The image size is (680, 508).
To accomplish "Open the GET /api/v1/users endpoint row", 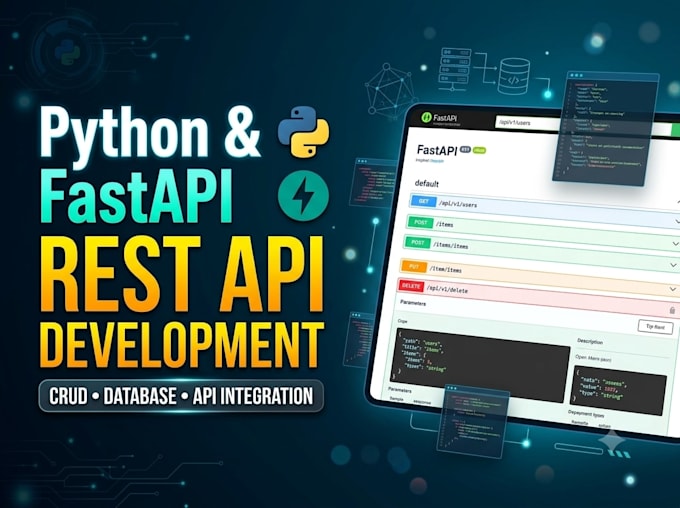I will coord(545,209).
